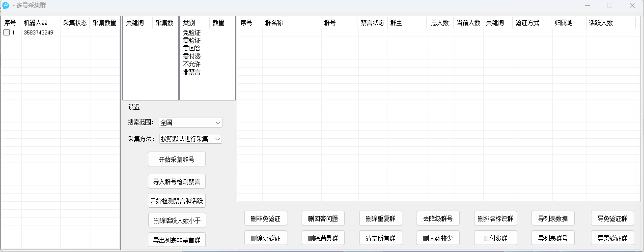Select 免验证 in the 类别 list

click(192, 32)
